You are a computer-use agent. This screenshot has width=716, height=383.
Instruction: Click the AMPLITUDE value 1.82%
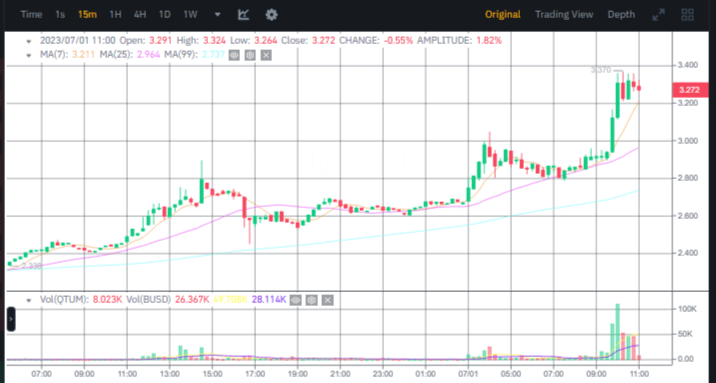tap(489, 41)
